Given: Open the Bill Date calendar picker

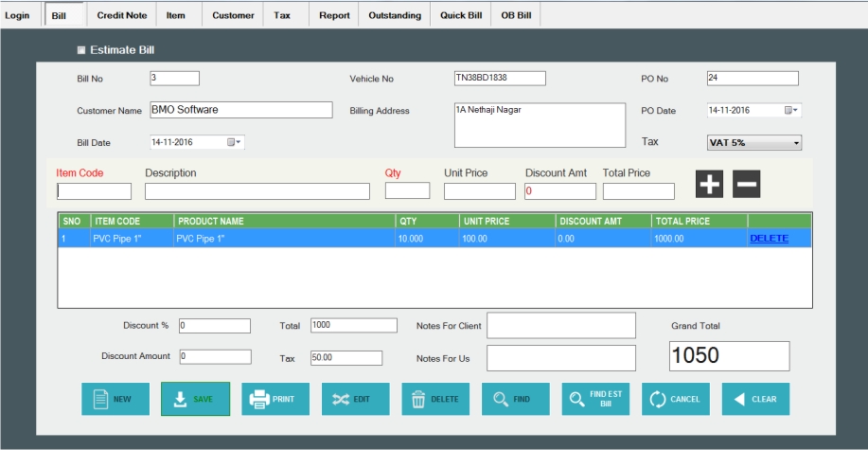Looking at the screenshot, I should coord(234,142).
